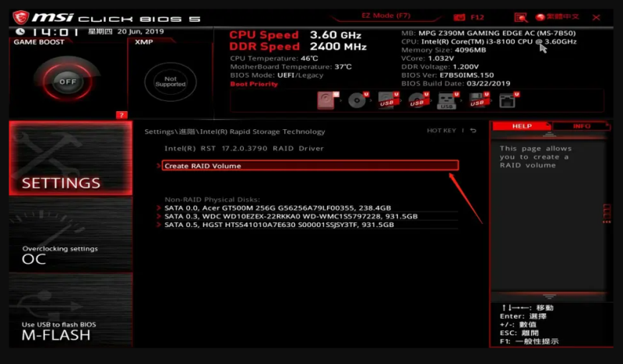Toggle the GAME BOOST OFF knob
The width and height of the screenshot is (623, 364).
pos(68,82)
